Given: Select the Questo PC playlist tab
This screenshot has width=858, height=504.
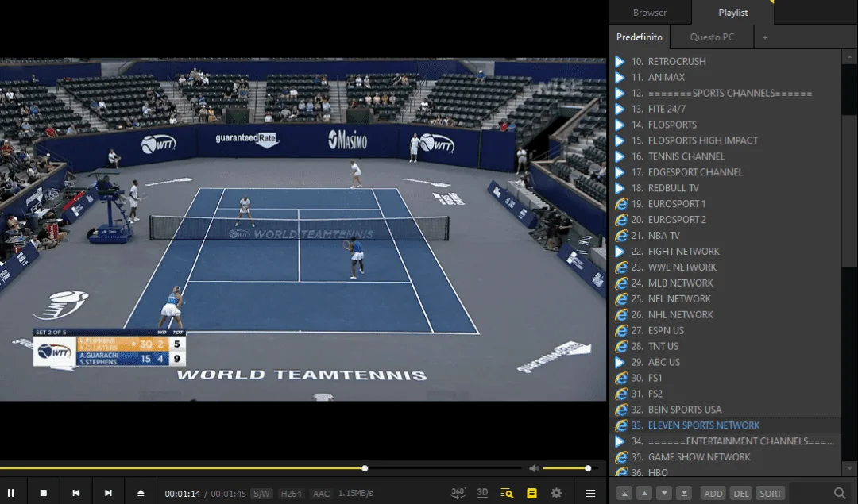Looking at the screenshot, I should click(x=712, y=37).
